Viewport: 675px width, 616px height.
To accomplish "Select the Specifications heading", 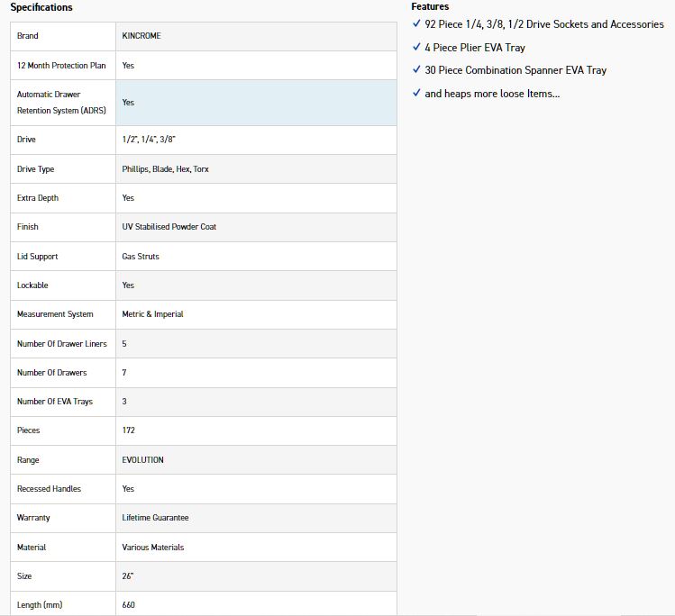I will 41,7.
